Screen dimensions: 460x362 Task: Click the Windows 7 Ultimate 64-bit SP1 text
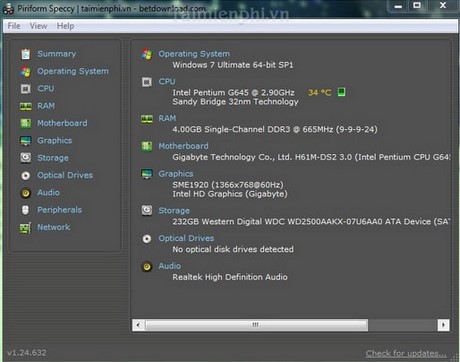coord(233,65)
